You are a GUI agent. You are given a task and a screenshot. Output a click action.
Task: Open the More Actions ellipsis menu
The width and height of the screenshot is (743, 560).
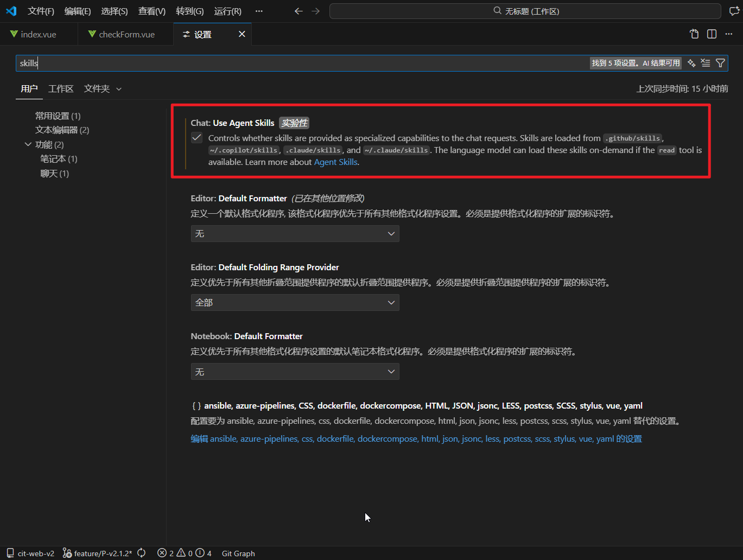[729, 34]
